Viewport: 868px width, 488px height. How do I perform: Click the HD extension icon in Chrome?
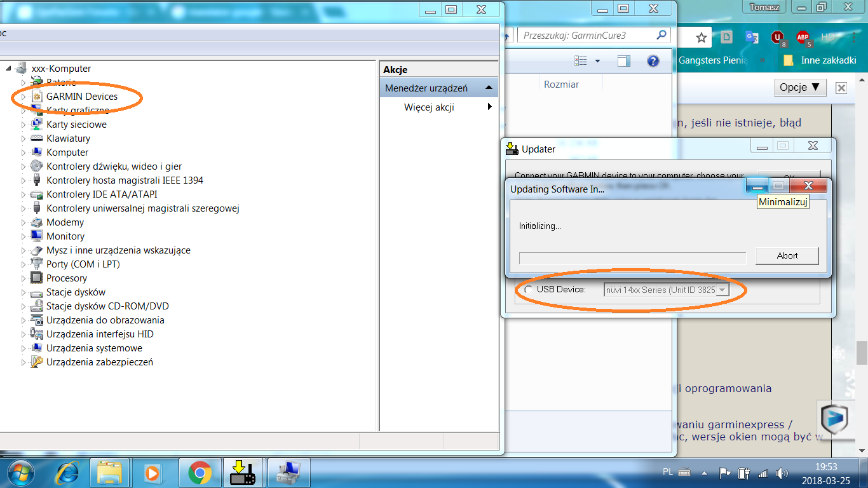click(828, 37)
